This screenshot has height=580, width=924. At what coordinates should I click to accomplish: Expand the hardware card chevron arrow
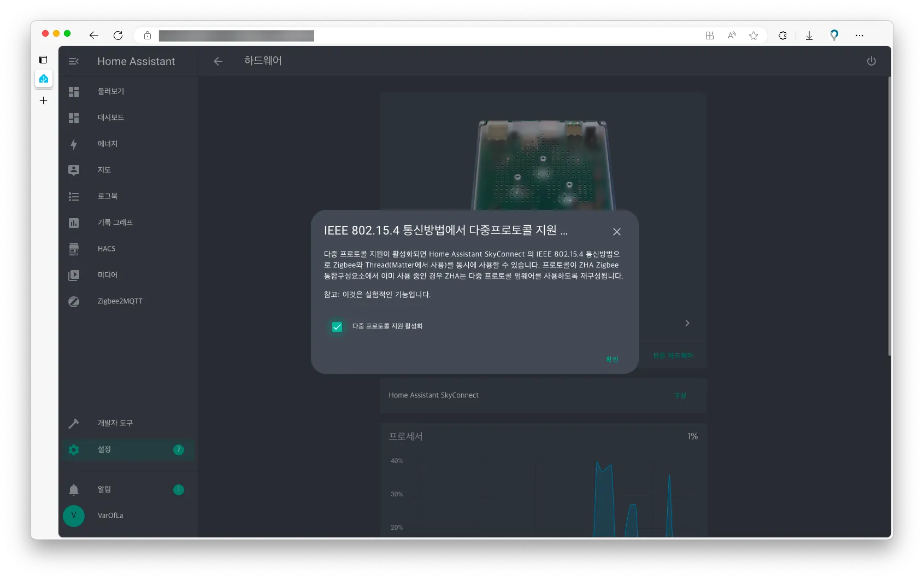click(687, 323)
